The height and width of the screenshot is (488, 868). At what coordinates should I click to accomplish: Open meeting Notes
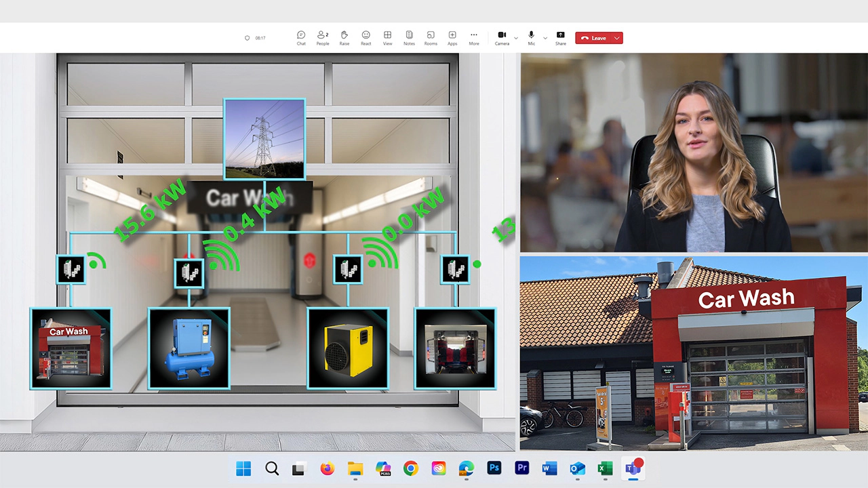409,38
